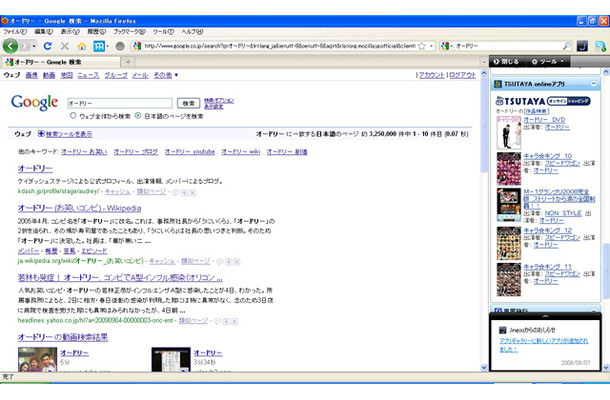Image resolution: width=610 pixels, height=400 pixels.
Task: Open a new tab with the plus button
Action: (128, 62)
